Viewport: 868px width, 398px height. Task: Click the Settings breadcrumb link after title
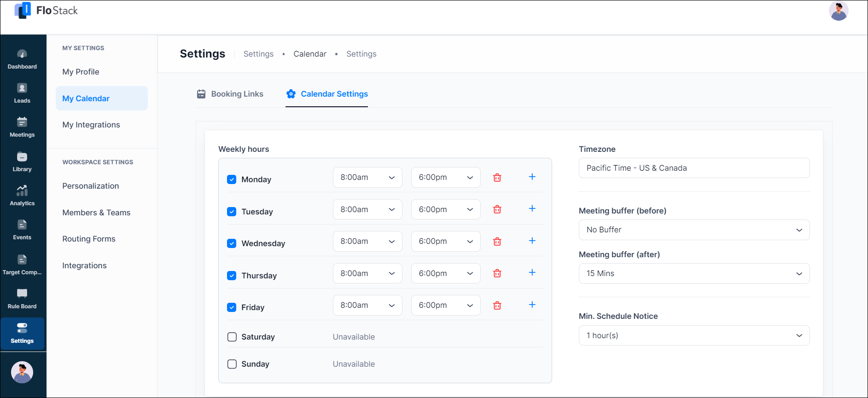coord(258,54)
